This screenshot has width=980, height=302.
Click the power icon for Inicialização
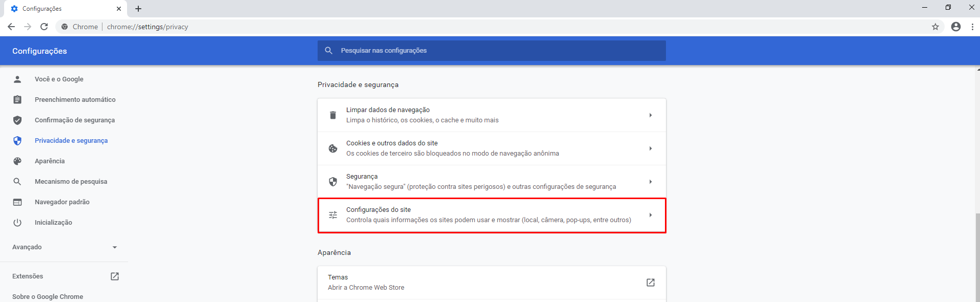click(x=17, y=223)
